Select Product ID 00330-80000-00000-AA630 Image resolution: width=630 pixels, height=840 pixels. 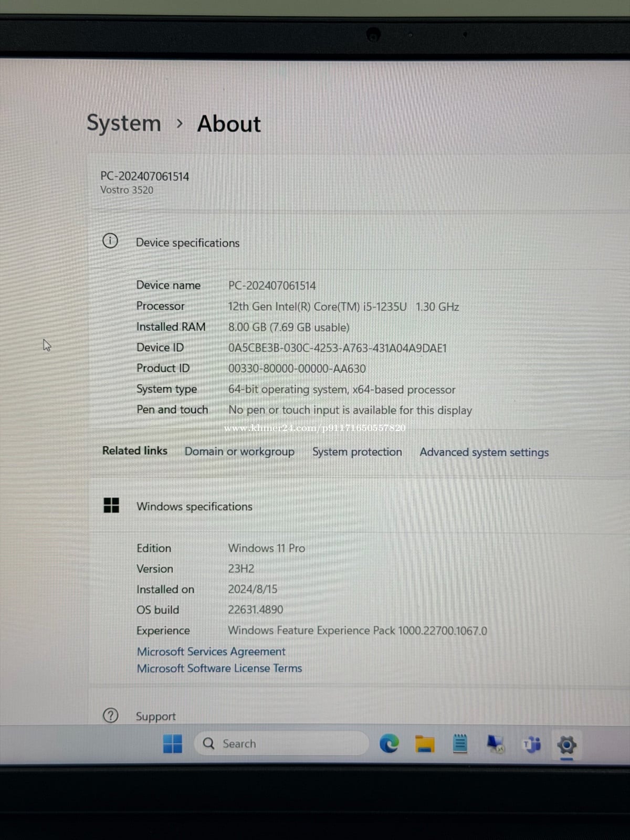tap(297, 369)
